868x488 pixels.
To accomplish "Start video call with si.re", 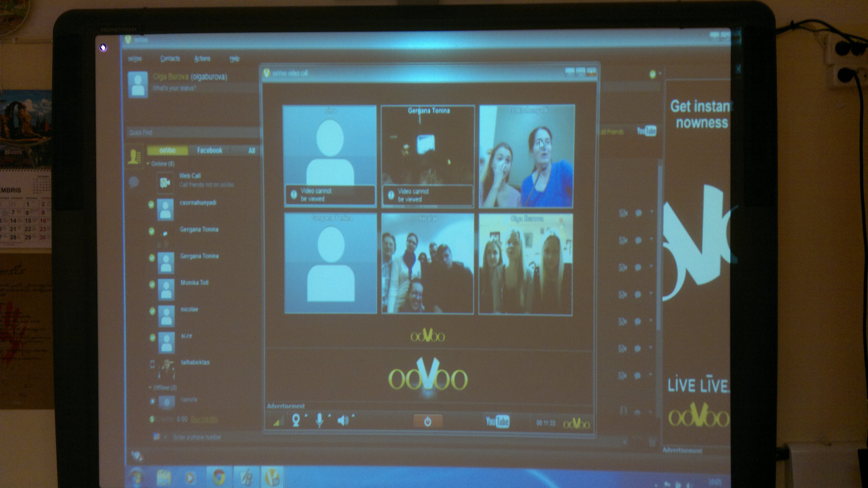I will 622,348.
